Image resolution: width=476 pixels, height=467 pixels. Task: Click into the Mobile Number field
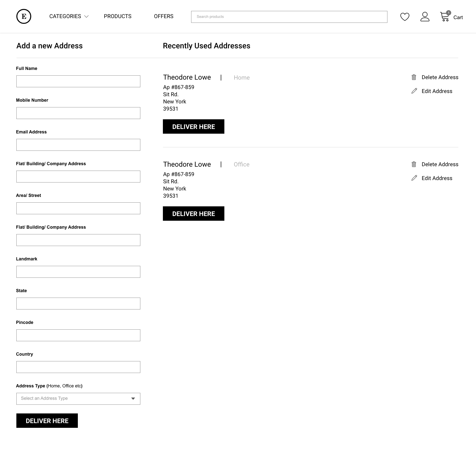point(78,113)
